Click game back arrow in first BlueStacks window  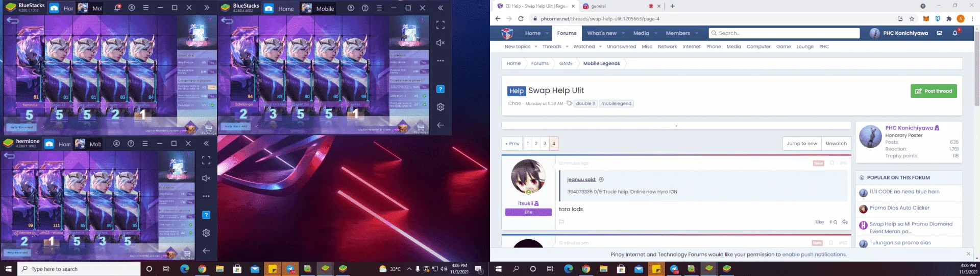(13, 20)
